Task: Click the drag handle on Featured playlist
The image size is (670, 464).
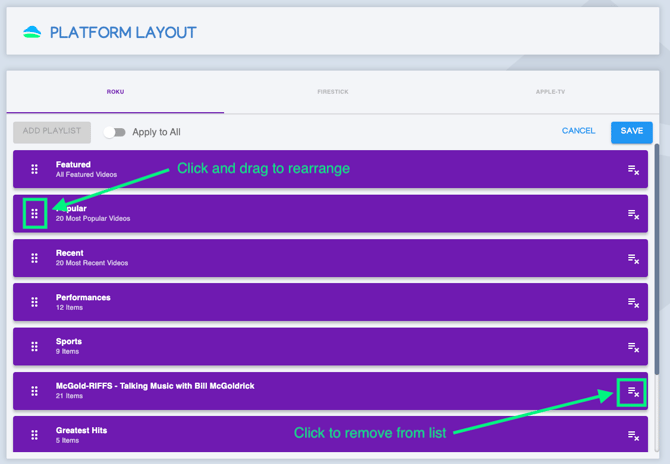Action: [x=34, y=169]
